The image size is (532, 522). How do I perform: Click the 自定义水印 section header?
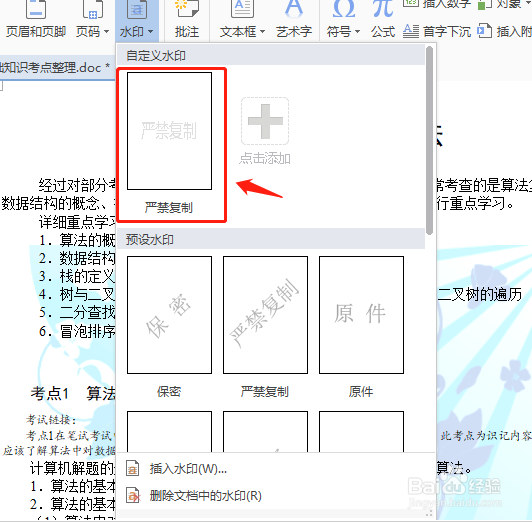pyautogui.click(x=270, y=56)
